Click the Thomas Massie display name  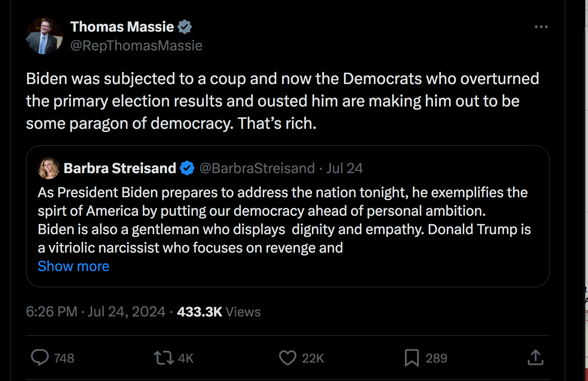click(122, 27)
